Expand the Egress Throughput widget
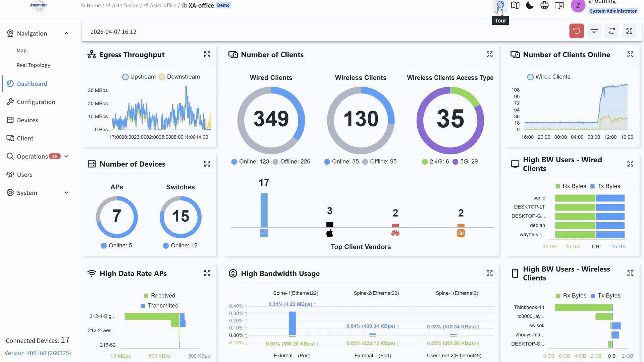Image resolution: width=644 pixels, height=362 pixels. coord(207,54)
